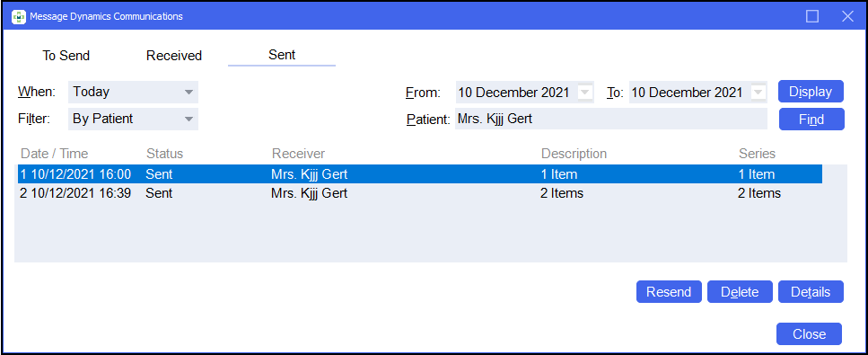Select the message sent at 10/12/2021 16:39
The height and width of the screenshot is (355, 868).
tap(419, 193)
